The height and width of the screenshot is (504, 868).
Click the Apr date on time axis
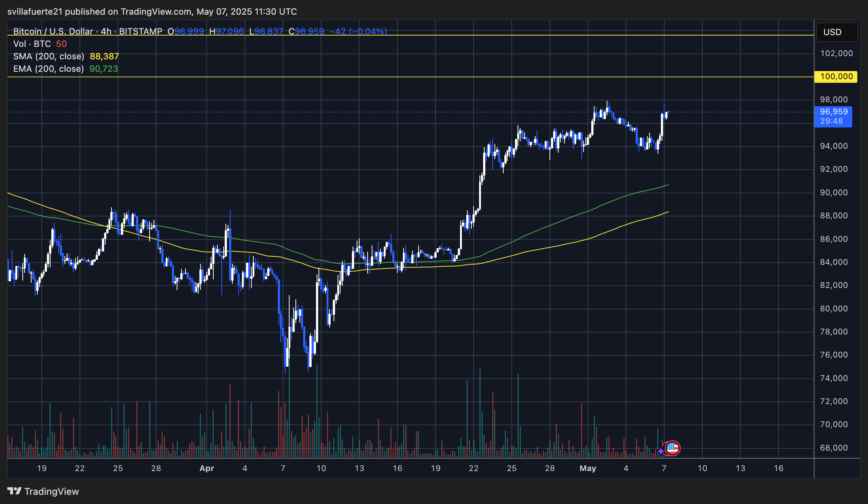pos(207,468)
